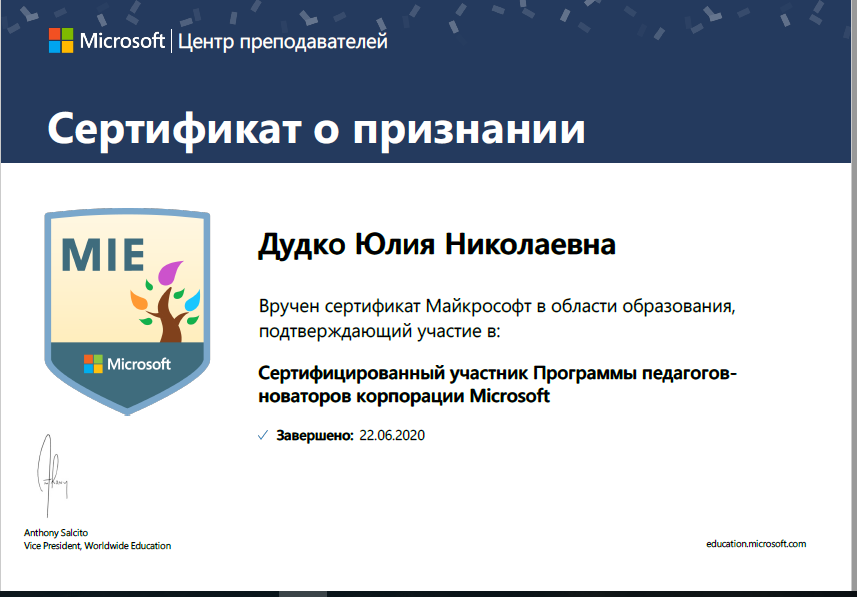Click the Microsoft logo inside the badge
The width and height of the screenshot is (857, 597).
click(x=127, y=364)
